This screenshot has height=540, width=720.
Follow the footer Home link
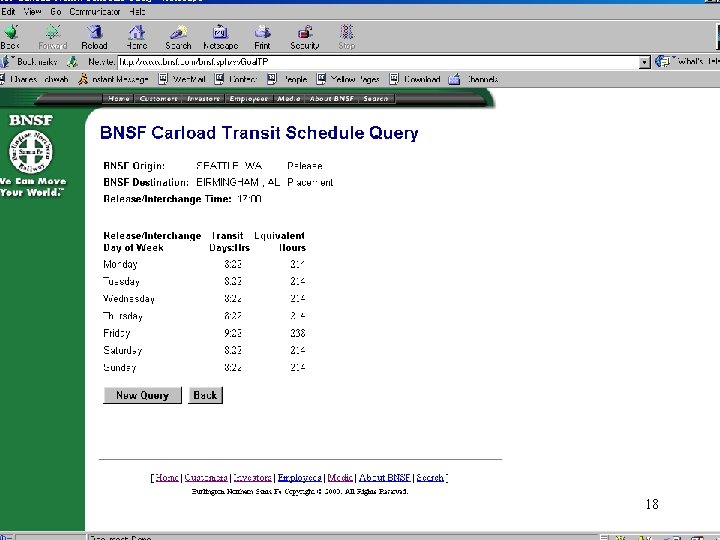tap(167, 478)
